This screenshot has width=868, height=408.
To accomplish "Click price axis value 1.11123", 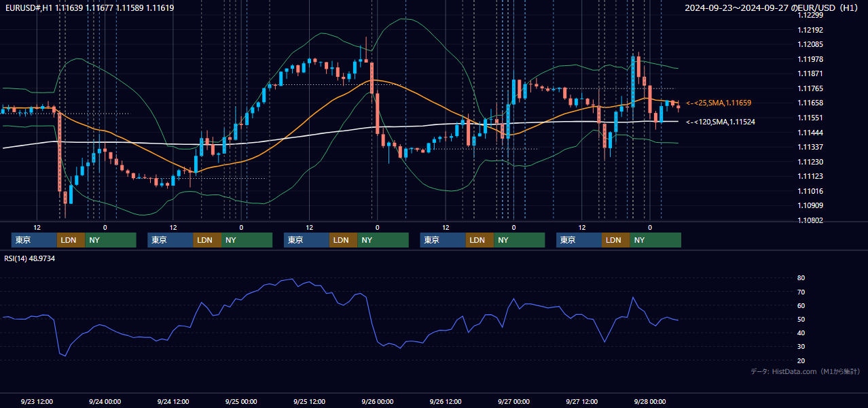I will tap(810, 176).
